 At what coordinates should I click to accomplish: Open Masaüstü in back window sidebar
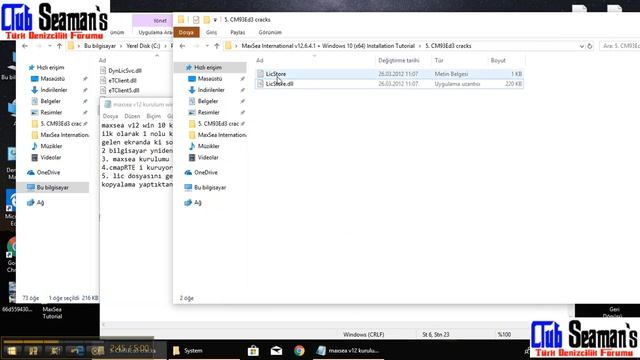(x=53, y=78)
